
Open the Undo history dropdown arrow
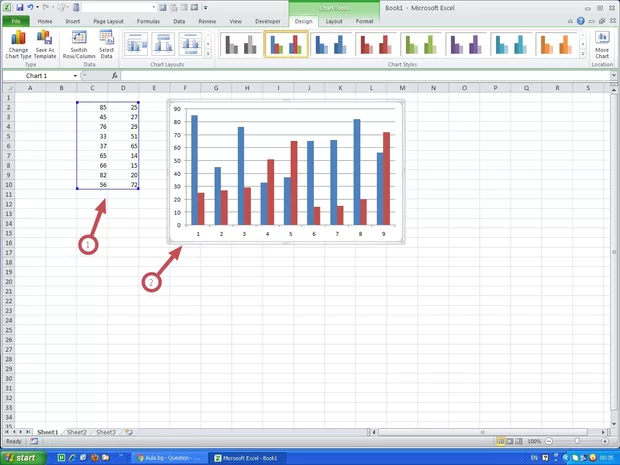[37, 7]
